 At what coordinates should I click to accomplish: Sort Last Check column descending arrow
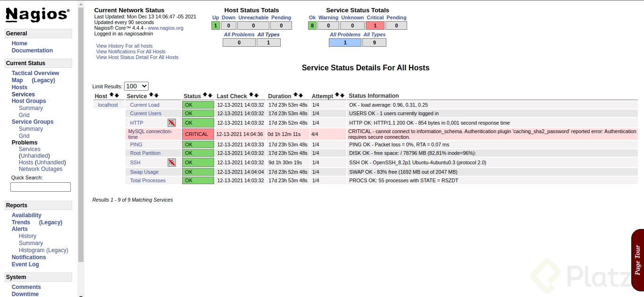(257, 95)
